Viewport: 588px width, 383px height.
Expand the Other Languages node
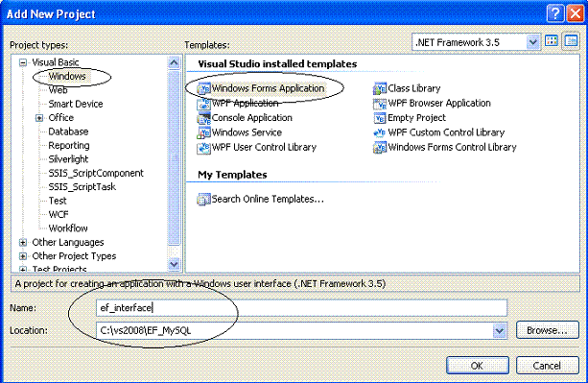click(23, 243)
